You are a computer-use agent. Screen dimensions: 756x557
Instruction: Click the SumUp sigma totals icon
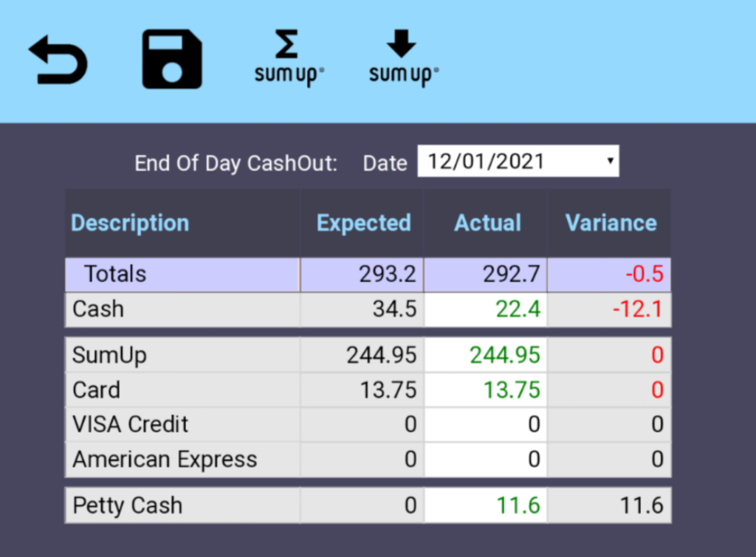coord(289,59)
